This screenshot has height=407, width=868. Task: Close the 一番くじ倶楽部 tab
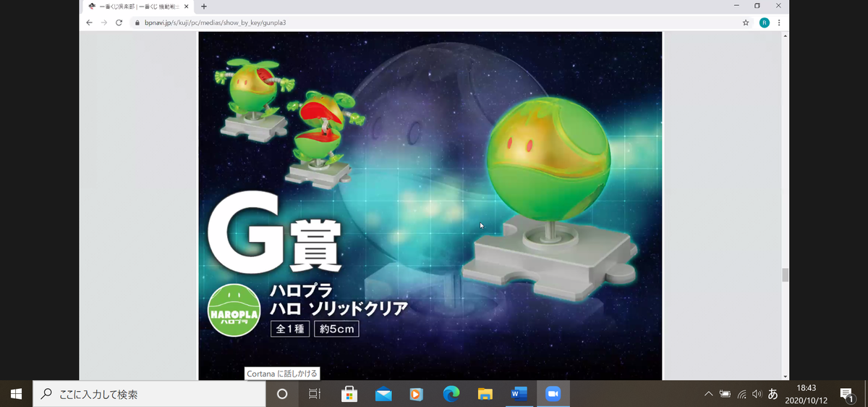click(187, 6)
